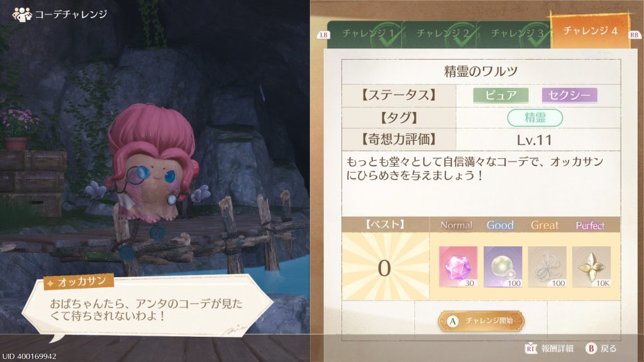Click the green ピュア status tag
Screen dimensions: 644x362
point(501,96)
